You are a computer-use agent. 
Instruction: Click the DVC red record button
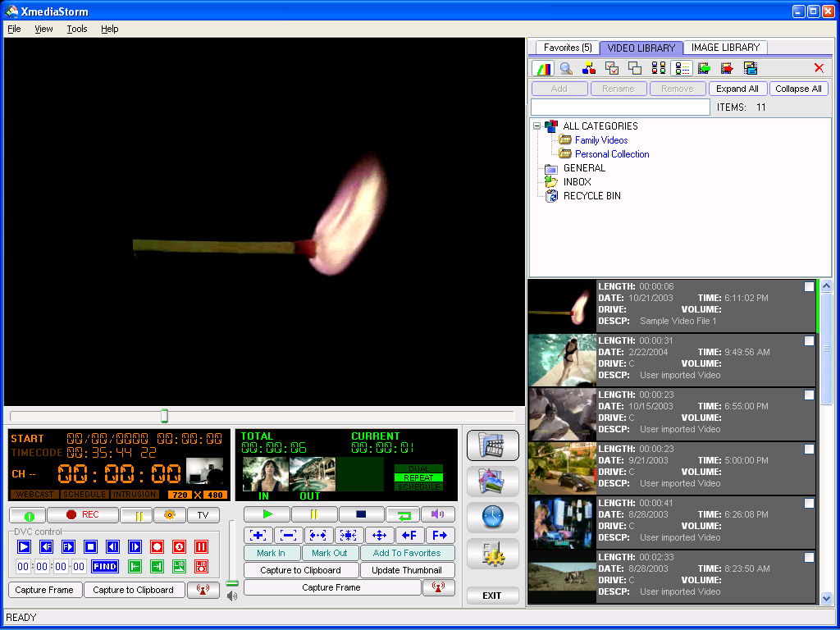(x=157, y=546)
